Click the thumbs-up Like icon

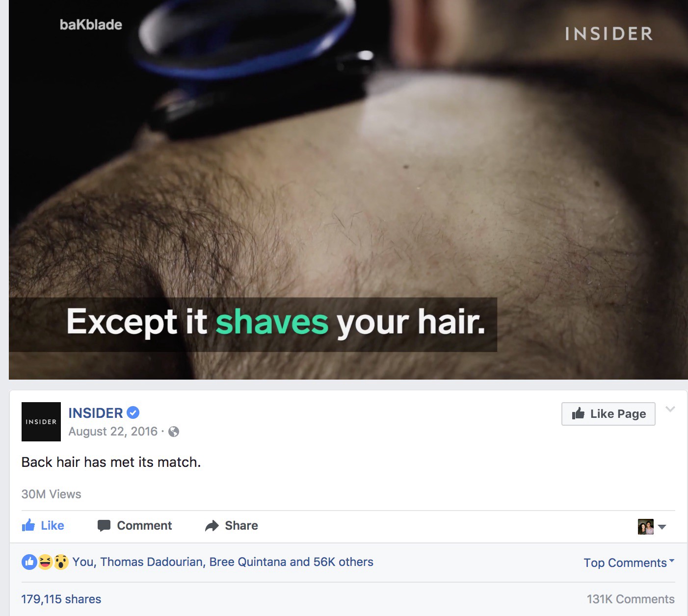(x=28, y=525)
